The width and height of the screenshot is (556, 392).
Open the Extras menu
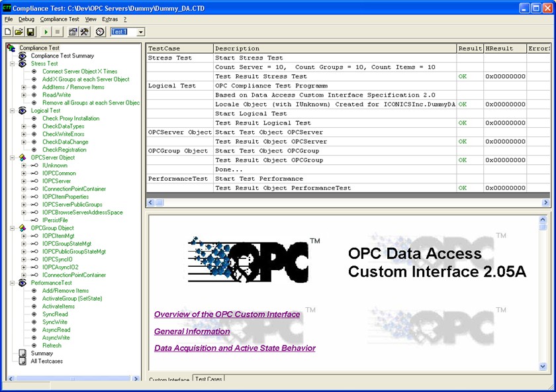pos(110,19)
